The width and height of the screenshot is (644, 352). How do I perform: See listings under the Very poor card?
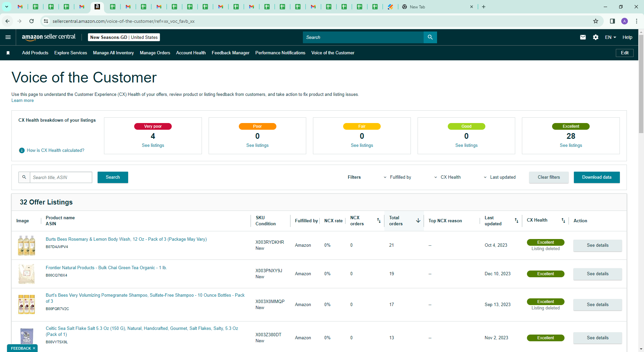(153, 145)
